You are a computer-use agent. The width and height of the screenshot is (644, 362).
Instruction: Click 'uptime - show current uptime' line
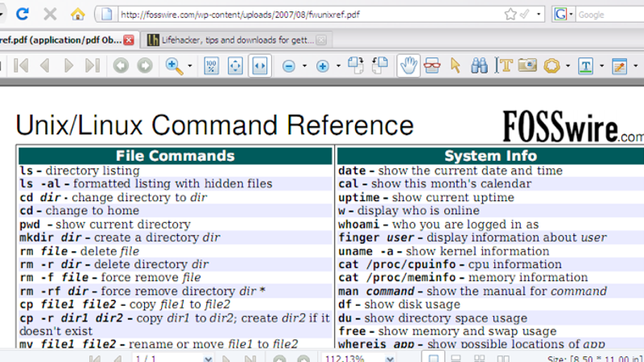point(426,197)
